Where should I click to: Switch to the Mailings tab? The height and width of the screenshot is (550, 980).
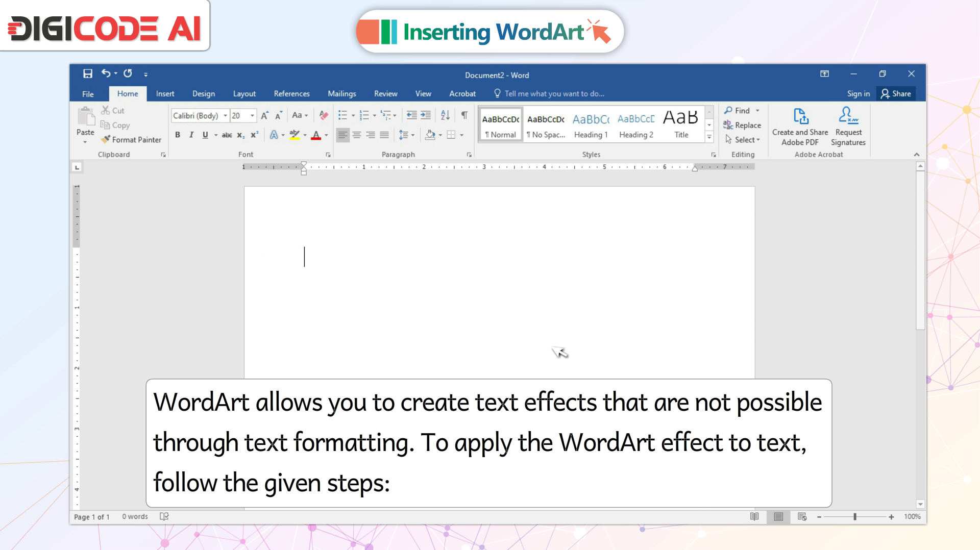(x=342, y=94)
